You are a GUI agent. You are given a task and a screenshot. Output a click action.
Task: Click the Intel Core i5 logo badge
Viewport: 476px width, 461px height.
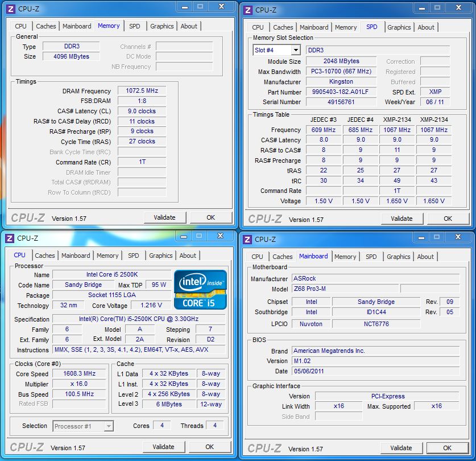pyautogui.click(x=201, y=290)
